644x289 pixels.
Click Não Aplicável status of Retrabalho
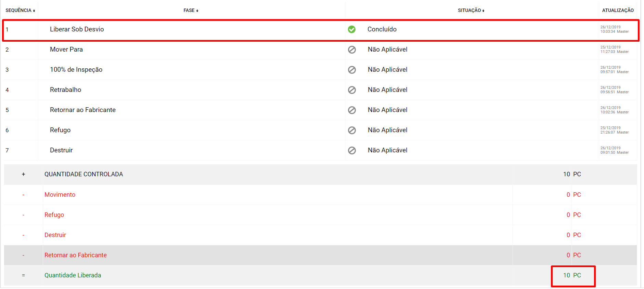[388, 90]
